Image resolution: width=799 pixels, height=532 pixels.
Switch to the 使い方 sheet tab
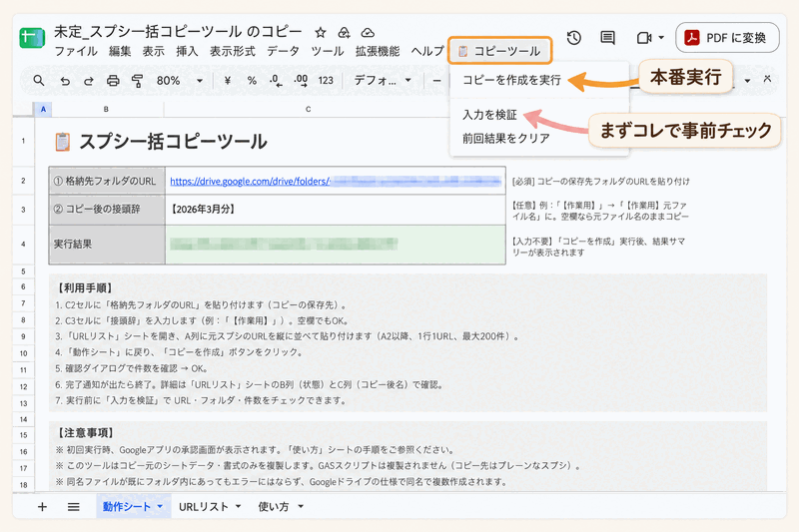273,506
